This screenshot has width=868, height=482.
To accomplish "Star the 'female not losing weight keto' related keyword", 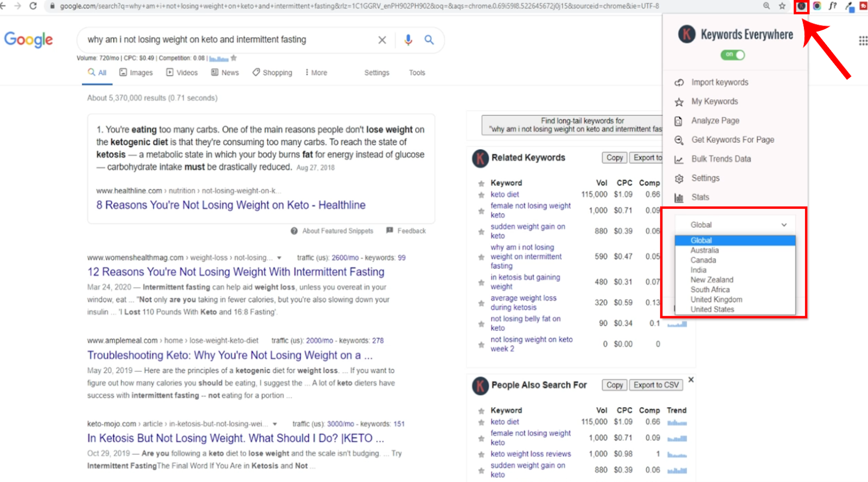I will [x=481, y=211].
